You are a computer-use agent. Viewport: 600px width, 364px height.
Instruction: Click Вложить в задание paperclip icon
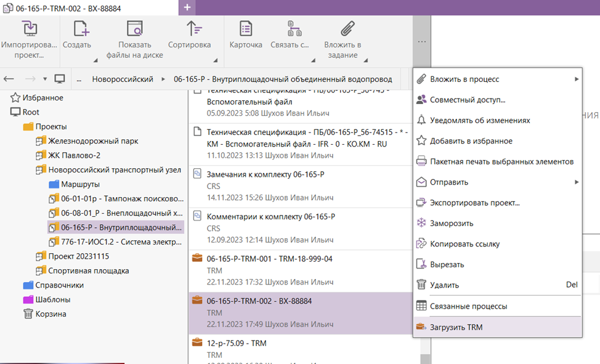(x=347, y=29)
